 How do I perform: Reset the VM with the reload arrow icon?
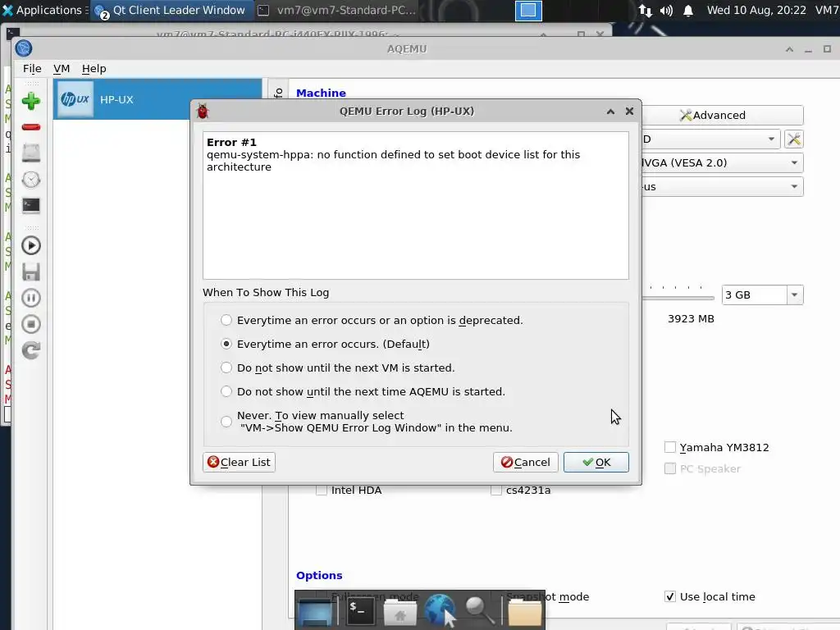(x=30, y=350)
